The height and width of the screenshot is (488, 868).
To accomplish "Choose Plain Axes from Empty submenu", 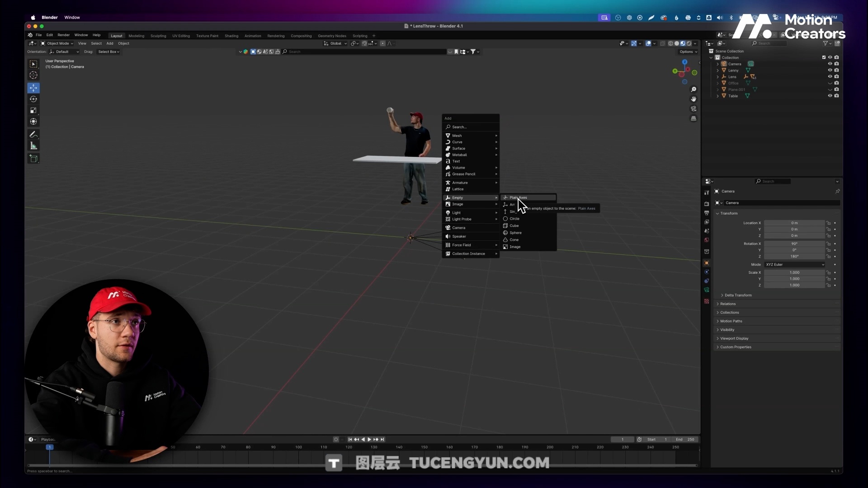I will 528,197.
